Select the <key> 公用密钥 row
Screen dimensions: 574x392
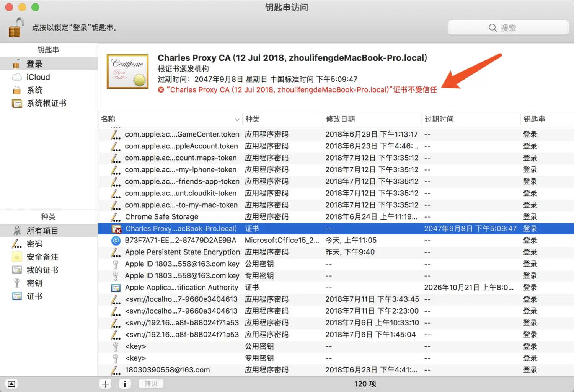click(336, 346)
